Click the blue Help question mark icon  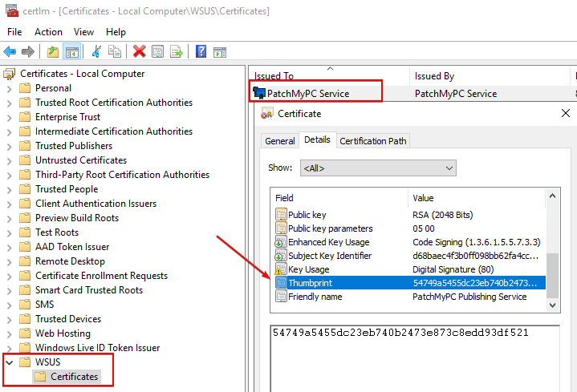[x=201, y=52]
